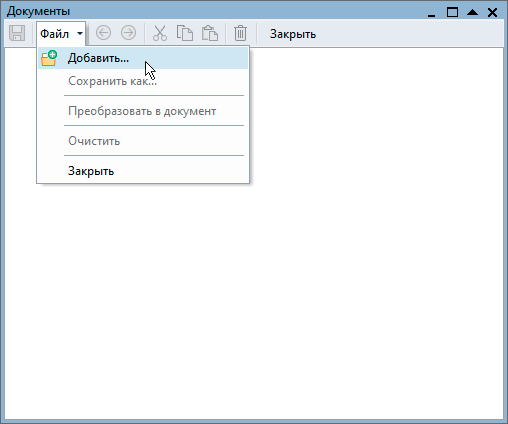Select Преобразовать в документ menu entry
This screenshot has height=424, width=508.
click(x=143, y=111)
